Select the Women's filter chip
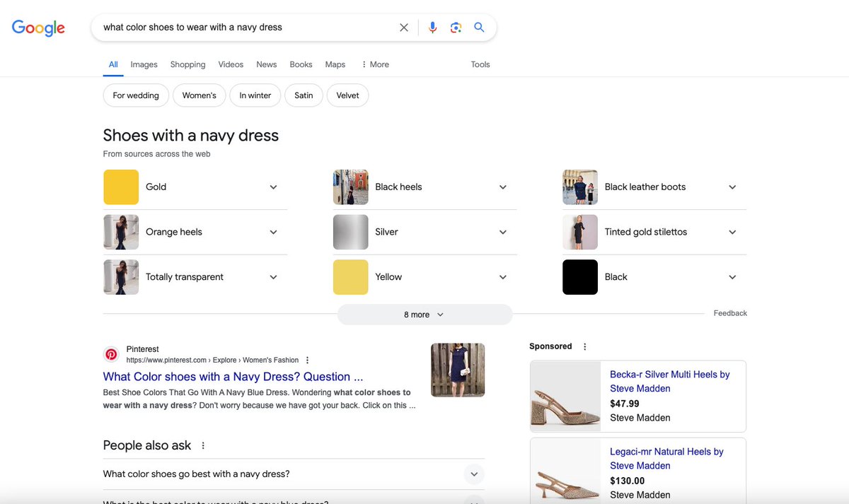This screenshot has height=504, width=849. (200, 95)
